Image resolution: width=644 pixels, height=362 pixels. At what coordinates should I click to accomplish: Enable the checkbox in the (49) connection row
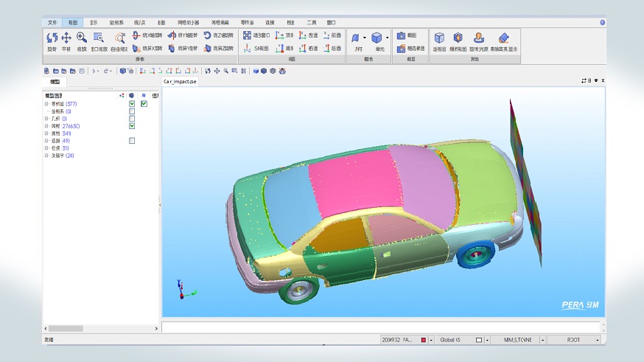click(132, 141)
